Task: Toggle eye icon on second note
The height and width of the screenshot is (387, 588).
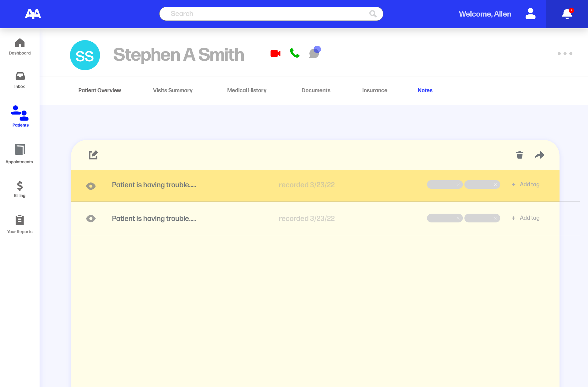Action: 91,218
